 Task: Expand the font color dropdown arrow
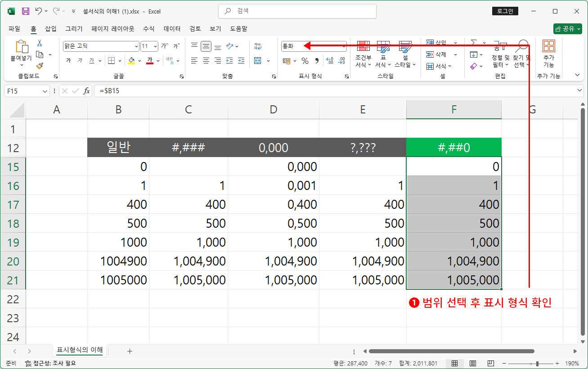[x=158, y=60]
